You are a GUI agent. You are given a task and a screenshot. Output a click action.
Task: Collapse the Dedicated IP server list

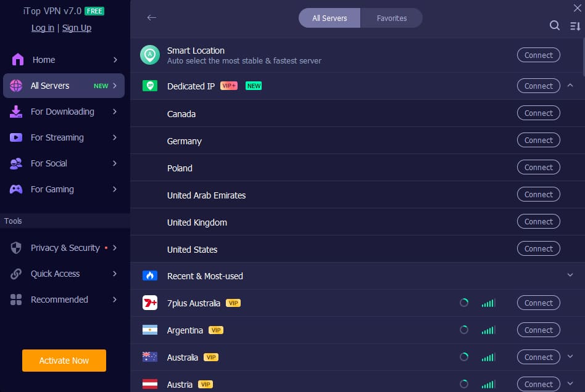pos(570,85)
